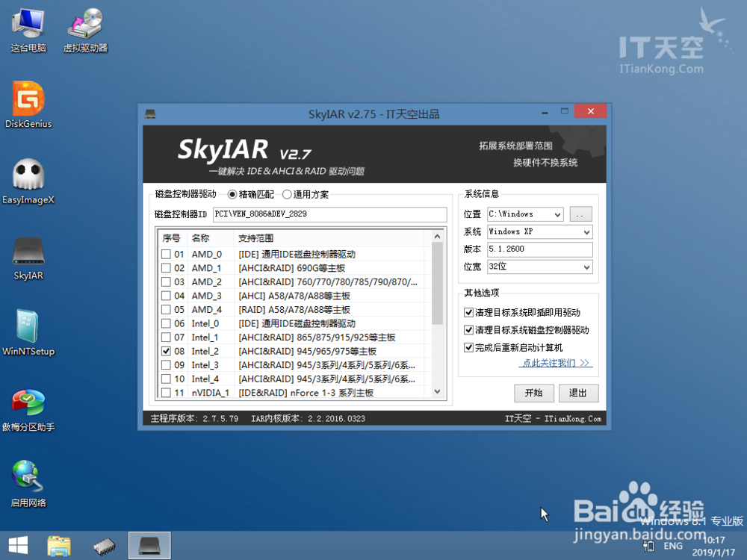
Task: Open the 虚拟驱动器 desktop icon
Action: pos(85,31)
